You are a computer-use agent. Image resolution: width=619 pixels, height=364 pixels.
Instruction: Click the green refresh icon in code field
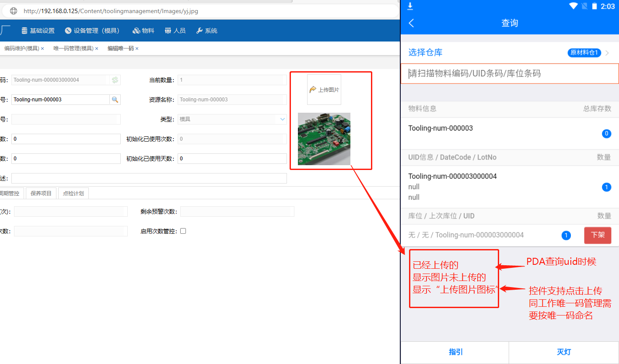(x=115, y=80)
